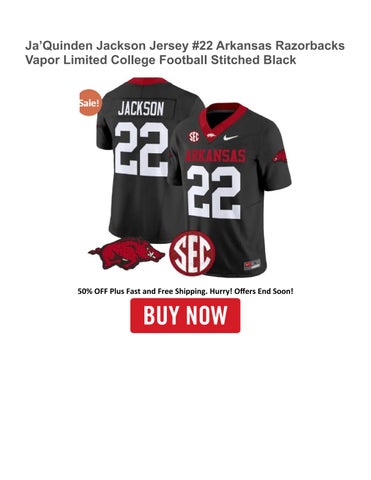
Task: Click the small hog logo below V-neck collar
Action: (210, 136)
